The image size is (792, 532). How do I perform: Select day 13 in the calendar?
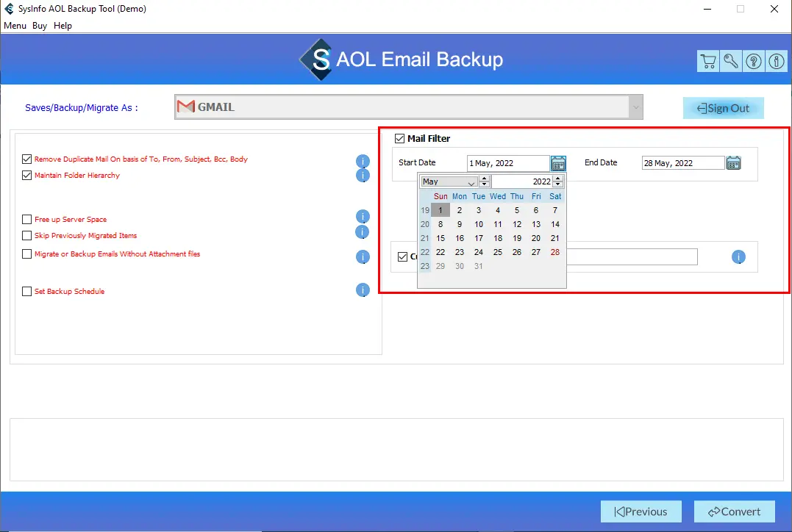(x=536, y=224)
